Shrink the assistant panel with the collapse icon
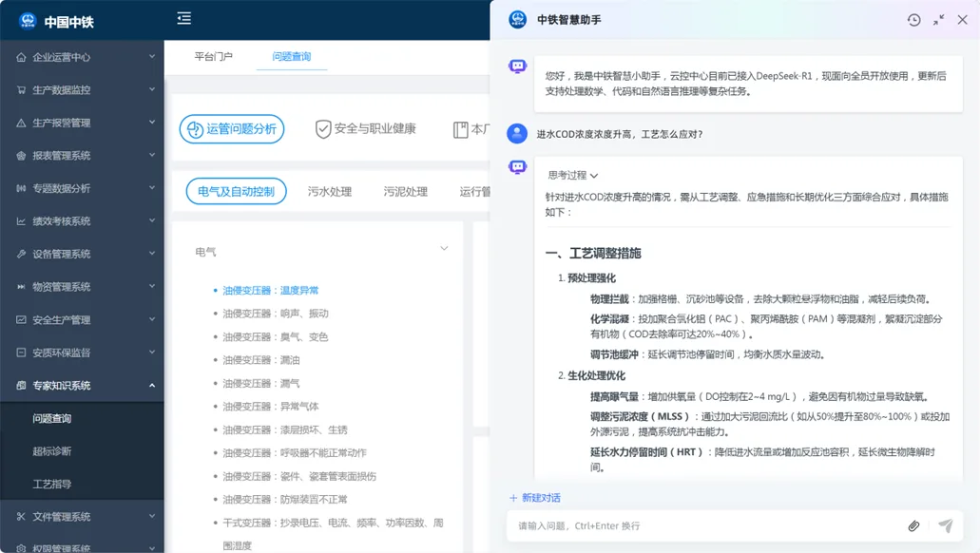Image resolution: width=980 pixels, height=553 pixels. click(939, 20)
